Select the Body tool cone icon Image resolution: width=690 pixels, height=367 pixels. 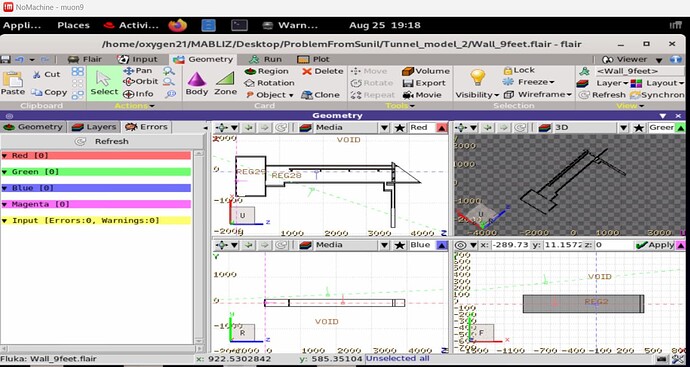[x=197, y=79]
